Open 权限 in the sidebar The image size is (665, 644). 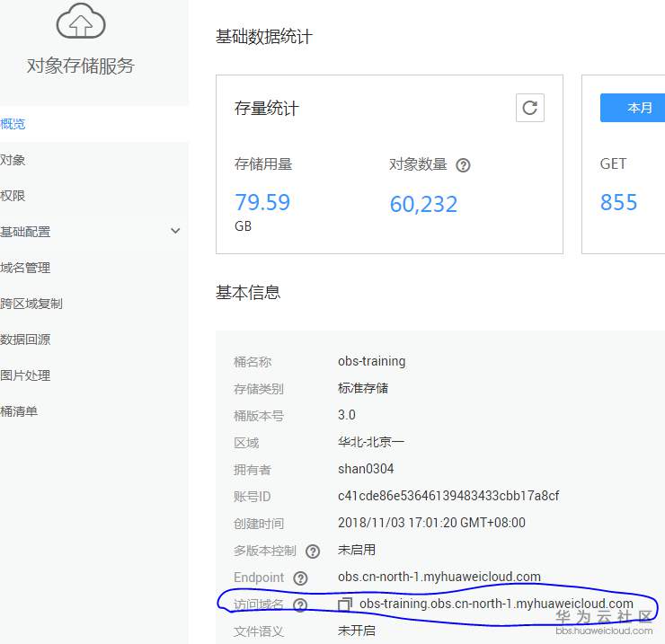point(13,196)
